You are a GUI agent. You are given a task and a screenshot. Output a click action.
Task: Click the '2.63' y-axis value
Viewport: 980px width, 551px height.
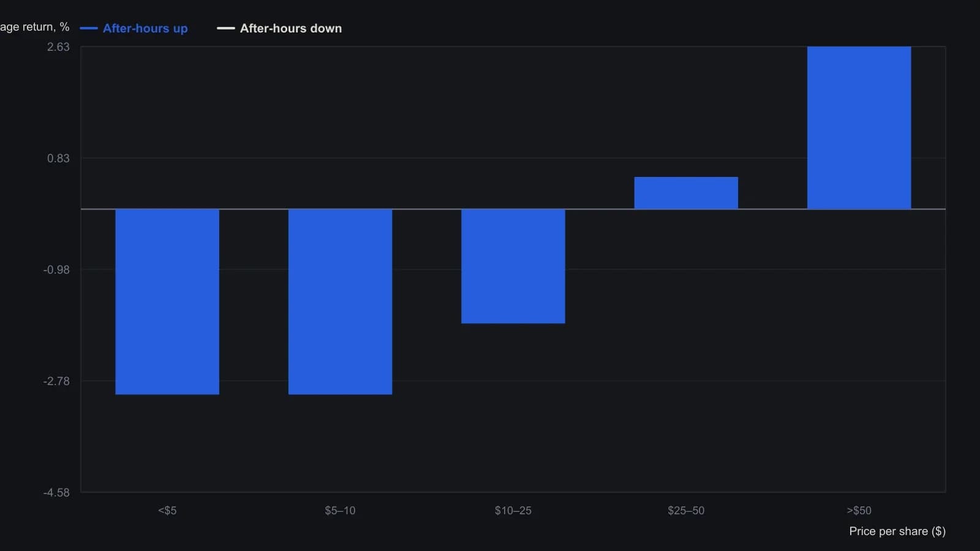tap(58, 47)
